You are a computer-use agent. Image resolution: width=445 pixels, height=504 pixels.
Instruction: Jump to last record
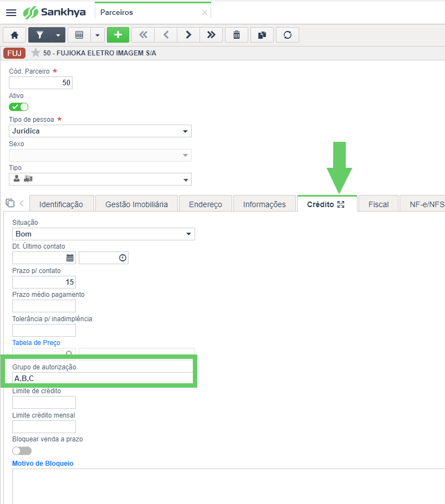[211, 35]
